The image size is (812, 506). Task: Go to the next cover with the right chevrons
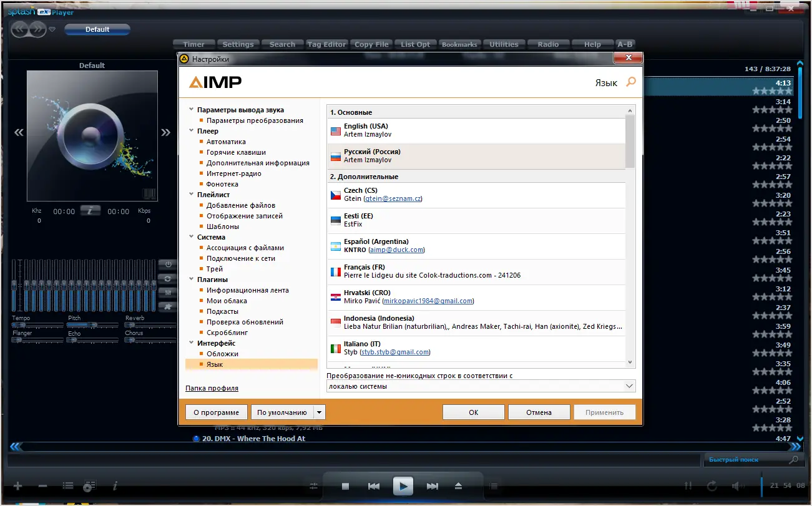165,132
